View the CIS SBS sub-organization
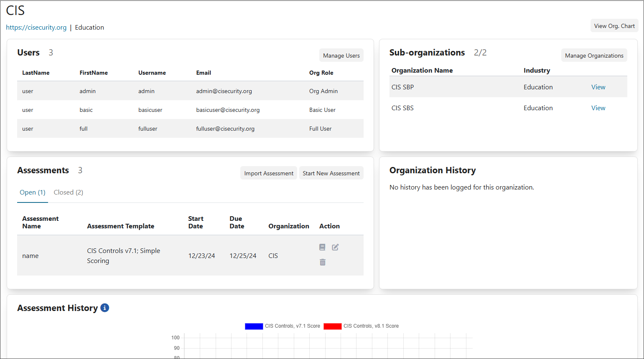 598,108
